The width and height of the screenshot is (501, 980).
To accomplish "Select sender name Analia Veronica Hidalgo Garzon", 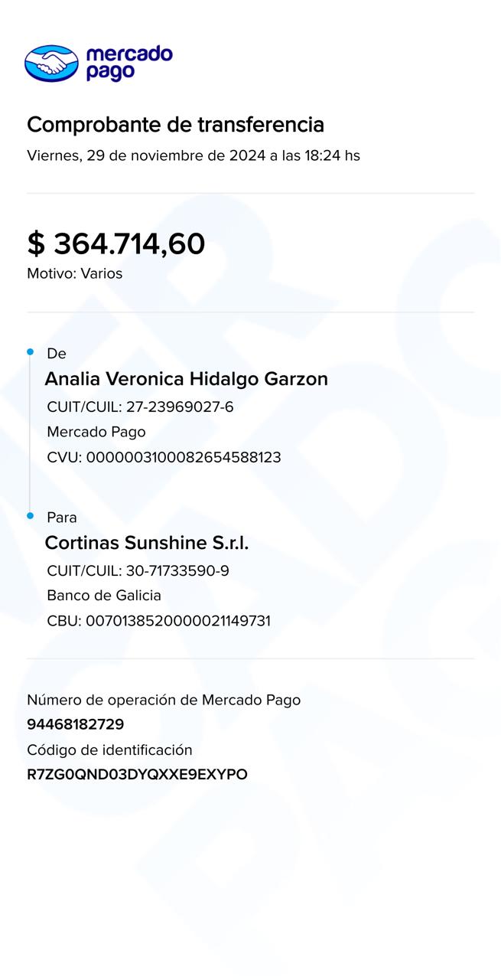I will pyautogui.click(x=186, y=378).
